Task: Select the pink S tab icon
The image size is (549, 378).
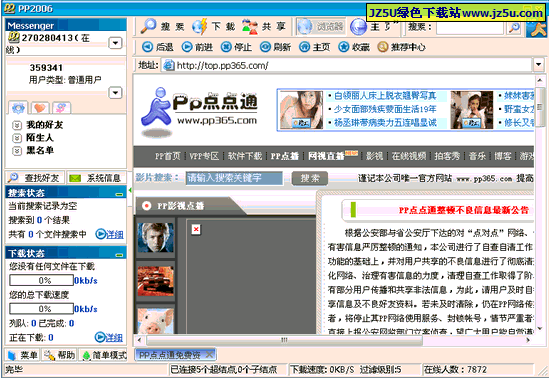Action: point(61,108)
